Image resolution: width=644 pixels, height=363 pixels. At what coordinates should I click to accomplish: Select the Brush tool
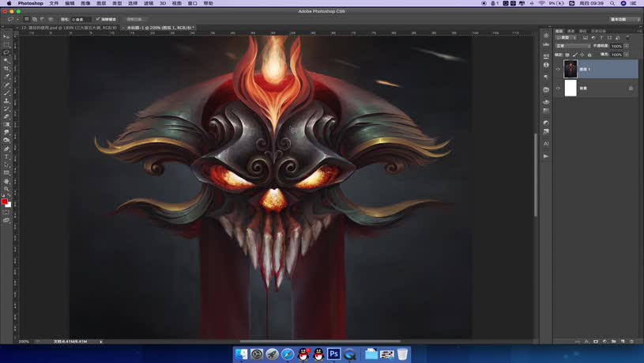6,93
